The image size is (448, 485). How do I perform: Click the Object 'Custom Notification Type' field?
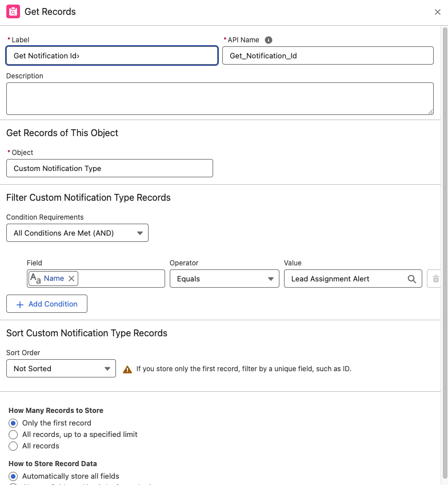coord(109,168)
